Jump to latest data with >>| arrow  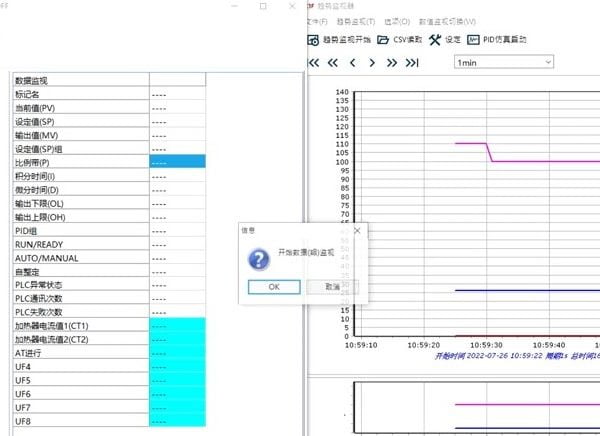click(412, 62)
